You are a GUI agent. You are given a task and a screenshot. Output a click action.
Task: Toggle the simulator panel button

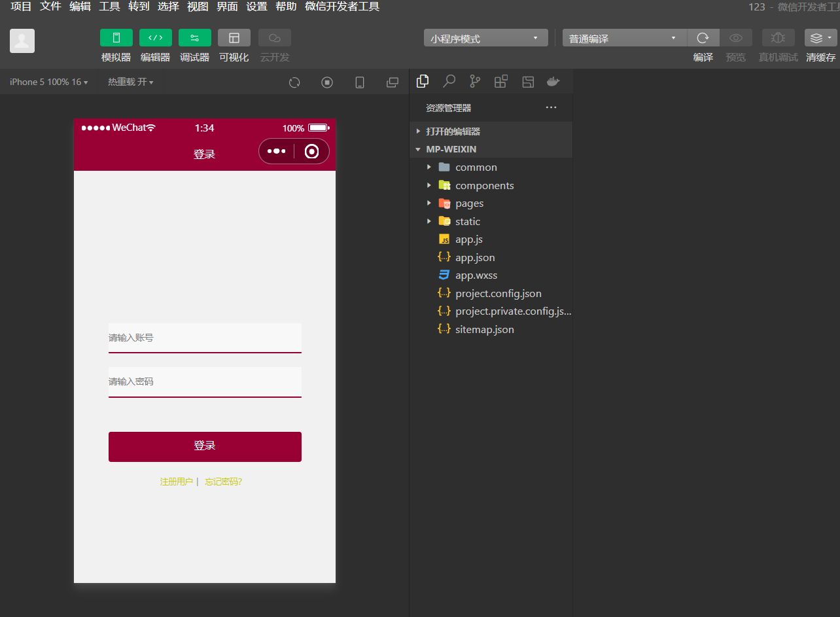pyautogui.click(x=116, y=38)
